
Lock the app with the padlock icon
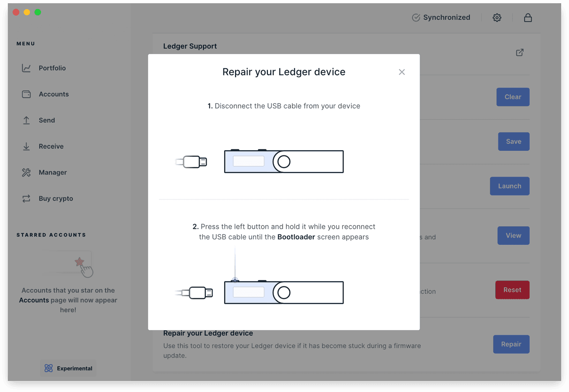528,18
